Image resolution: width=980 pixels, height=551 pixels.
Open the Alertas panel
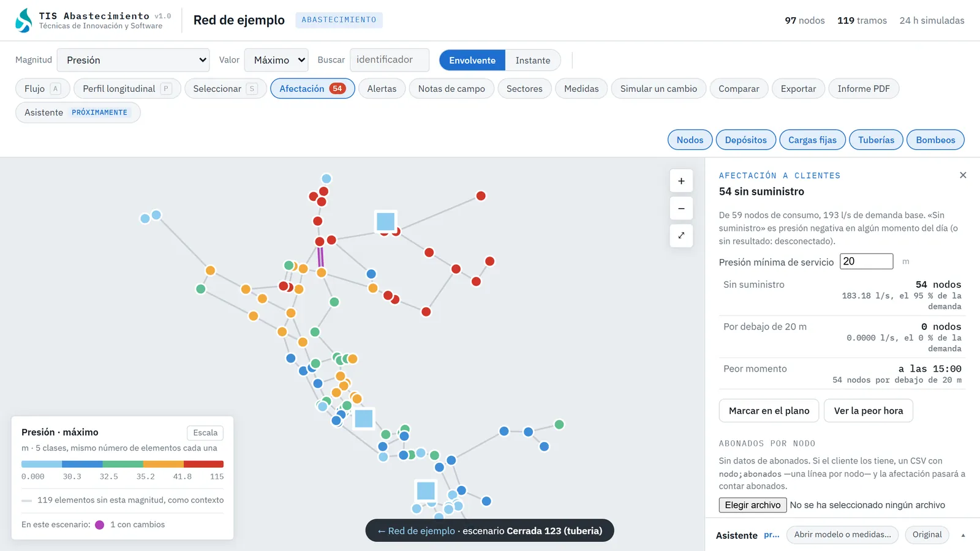(x=382, y=89)
